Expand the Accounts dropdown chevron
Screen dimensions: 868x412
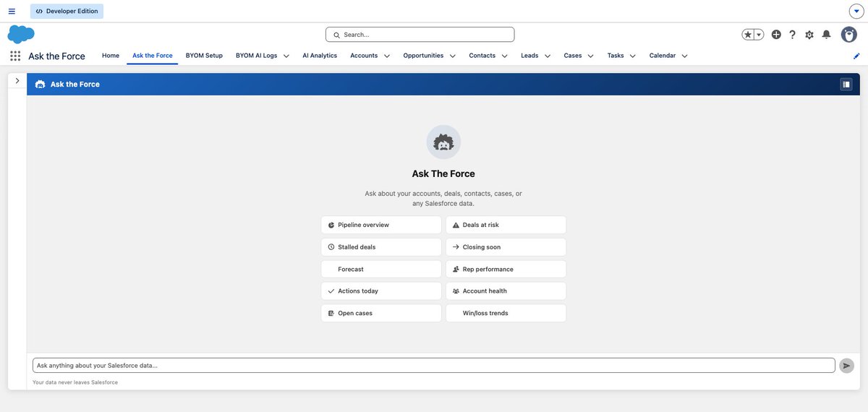coord(387,56)
